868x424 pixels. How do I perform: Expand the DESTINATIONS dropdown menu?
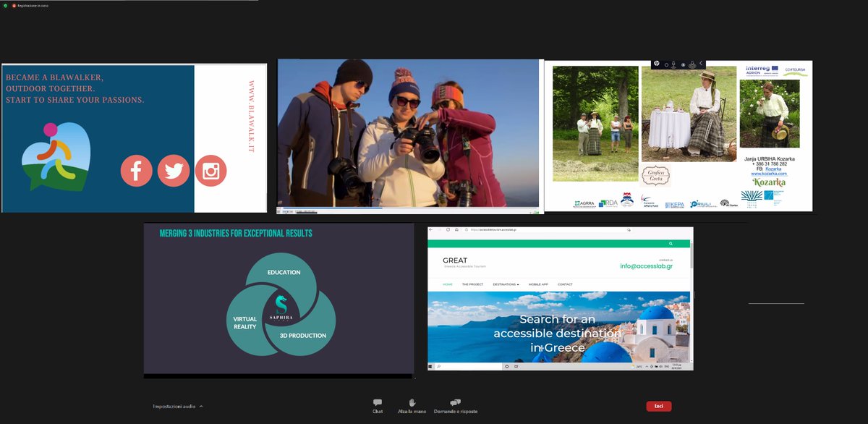[506, 284]
